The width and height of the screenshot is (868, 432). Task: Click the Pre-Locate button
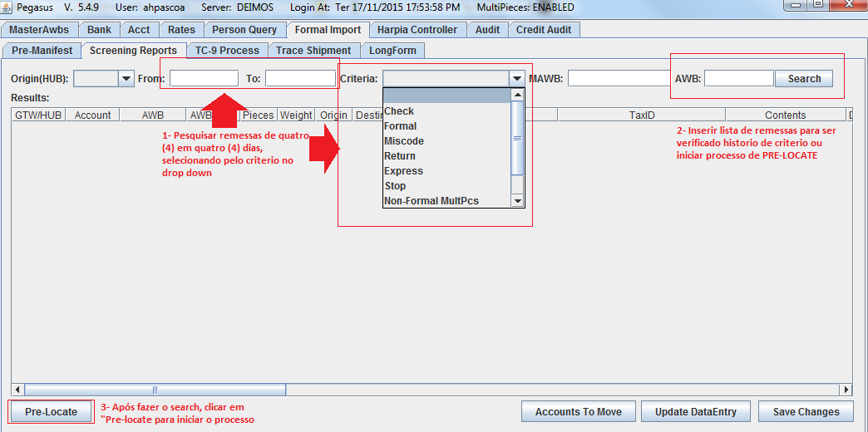pos(51,411)
